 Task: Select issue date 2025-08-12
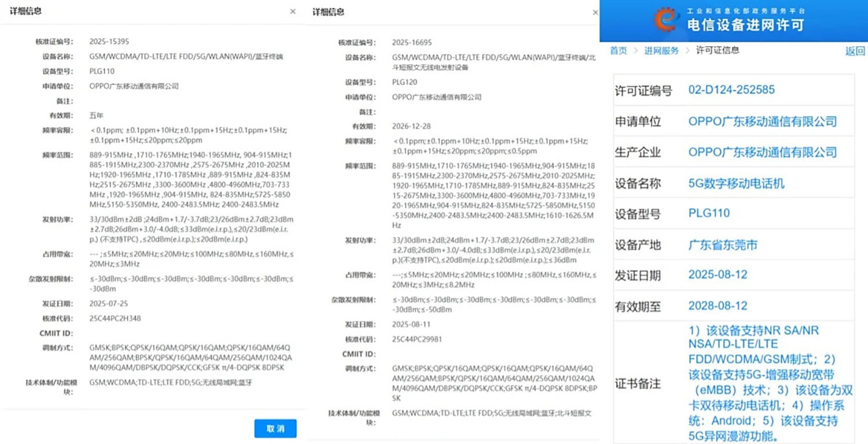[718, 275]
